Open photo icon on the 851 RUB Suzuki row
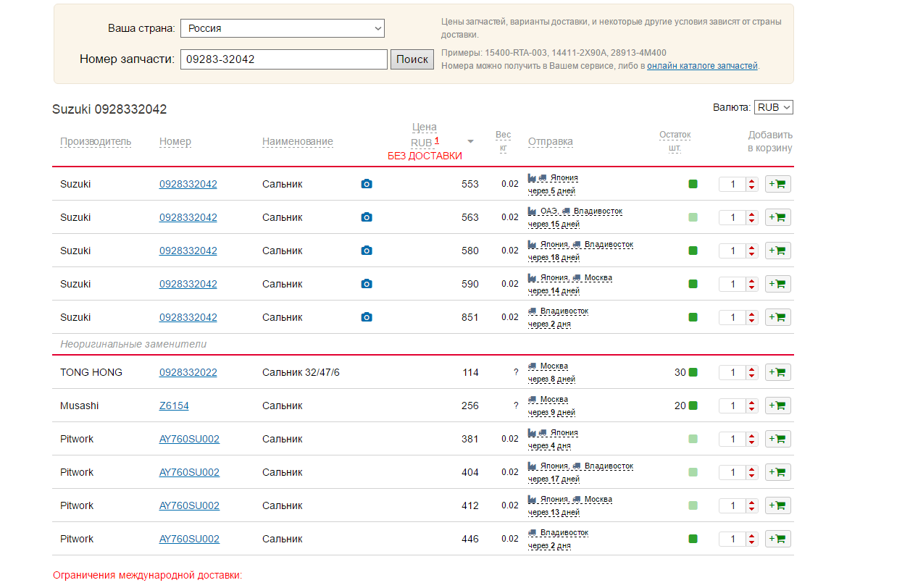Image resolution: width=910 pixels, height=588 pixels. [367, 317]
